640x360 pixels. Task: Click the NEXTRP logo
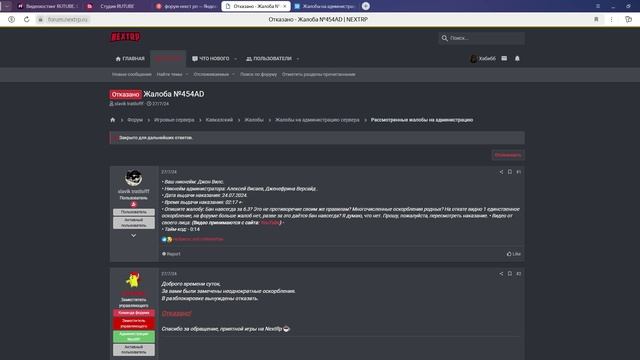[125, 37]
